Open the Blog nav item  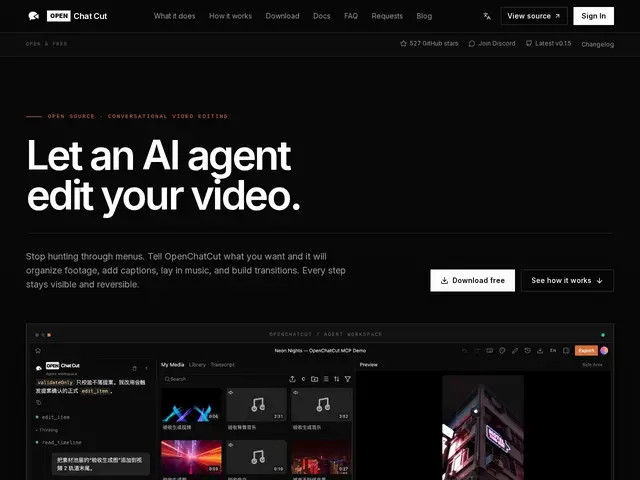pyautogui.click(x=424, y=16)
